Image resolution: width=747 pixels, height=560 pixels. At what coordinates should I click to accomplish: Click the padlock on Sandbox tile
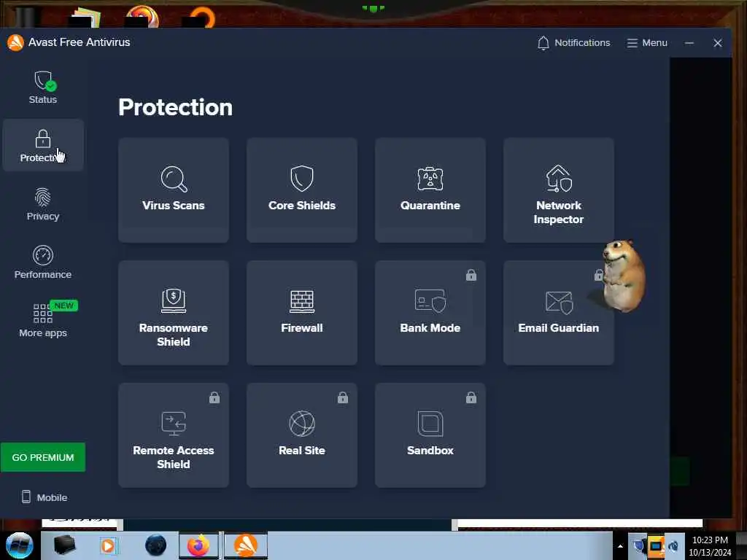[x=471, y=397]
